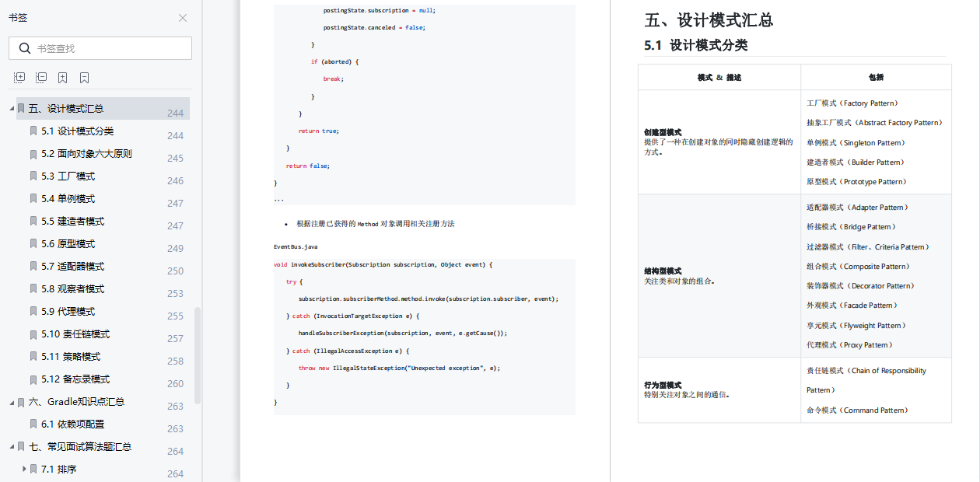Open bookmark 5.1 设计模式分类
980x482 pixels.
pyautogui.click(x=78, y=131)
